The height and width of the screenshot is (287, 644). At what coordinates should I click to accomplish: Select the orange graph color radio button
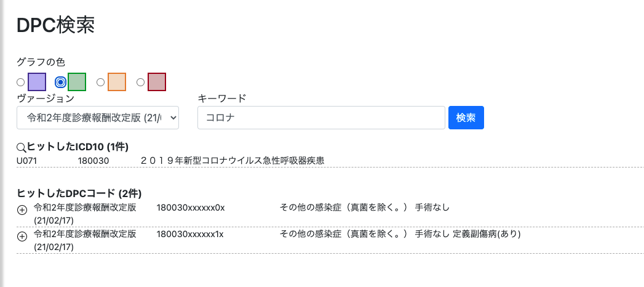101,82
